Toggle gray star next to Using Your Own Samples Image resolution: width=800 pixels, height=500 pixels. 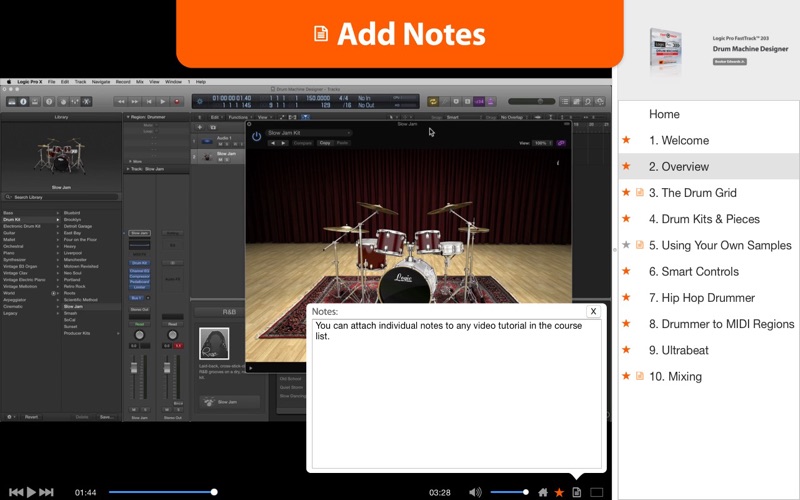pyautogui.click(x=626, y=245)
